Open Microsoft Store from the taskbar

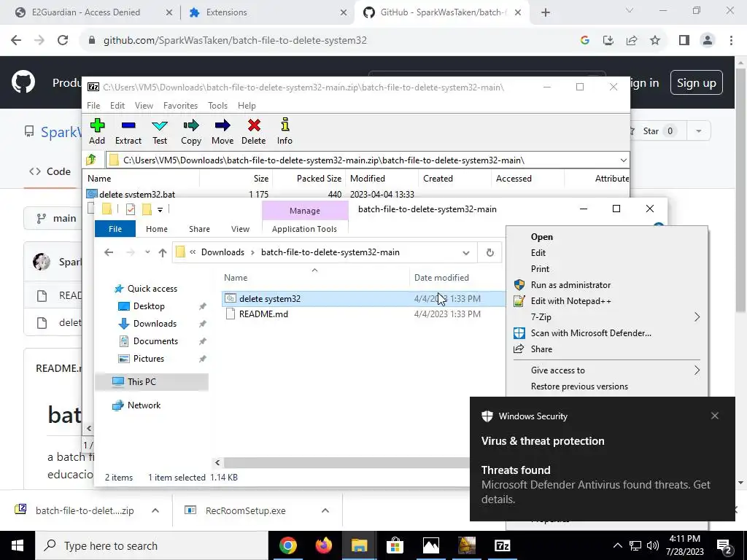point(395,545)
